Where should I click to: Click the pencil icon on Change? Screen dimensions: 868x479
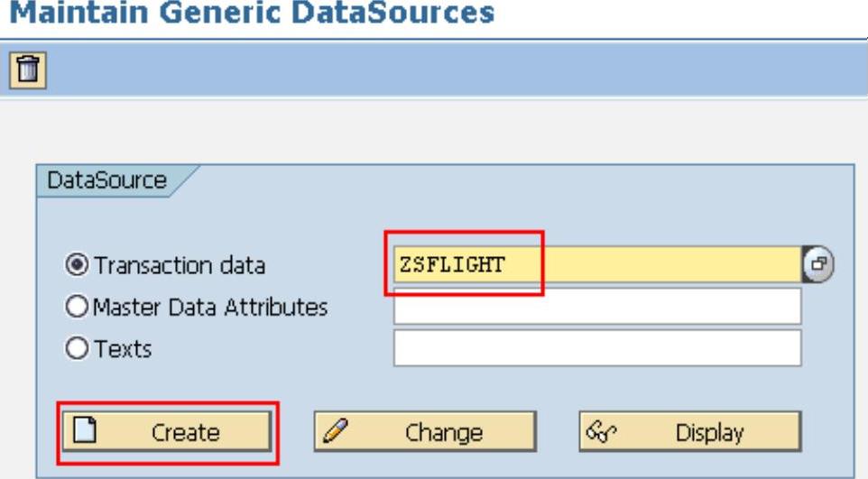click(336, 431)
